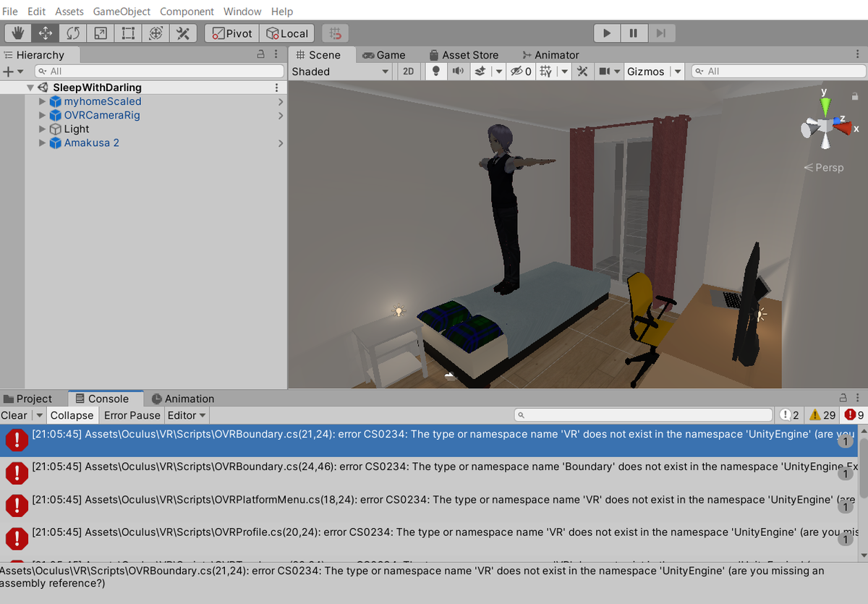Switch to the Animation tab
This screenshot has height=604, width=868.
pyautogui.click(x=183, y=399)
